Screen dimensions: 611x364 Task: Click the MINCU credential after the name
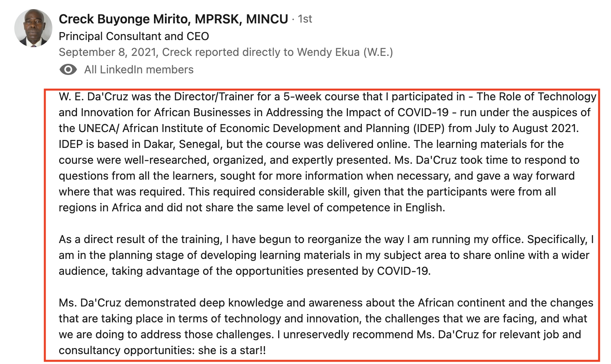pyautogui.click(x=267, y=19)
